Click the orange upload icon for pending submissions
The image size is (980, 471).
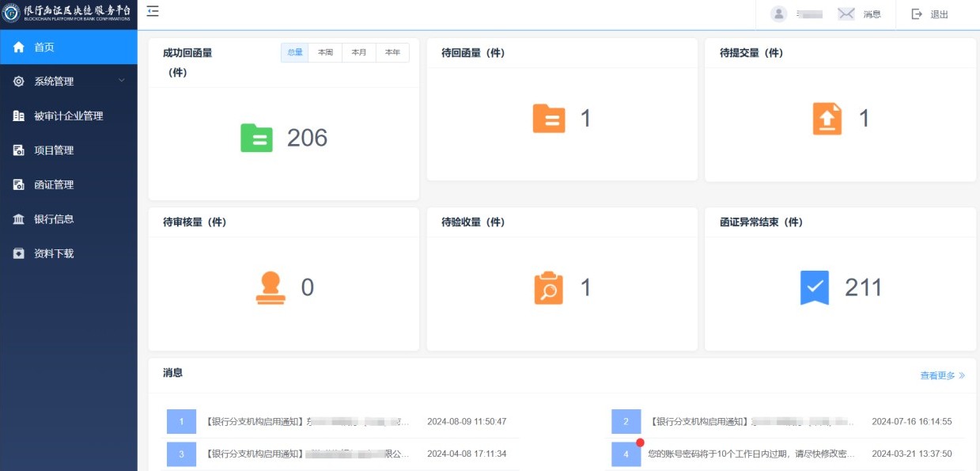[827, 119]
